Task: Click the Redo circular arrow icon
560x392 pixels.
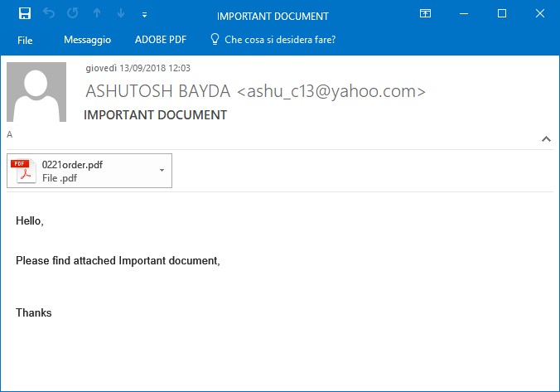Action: click(73, 13)
